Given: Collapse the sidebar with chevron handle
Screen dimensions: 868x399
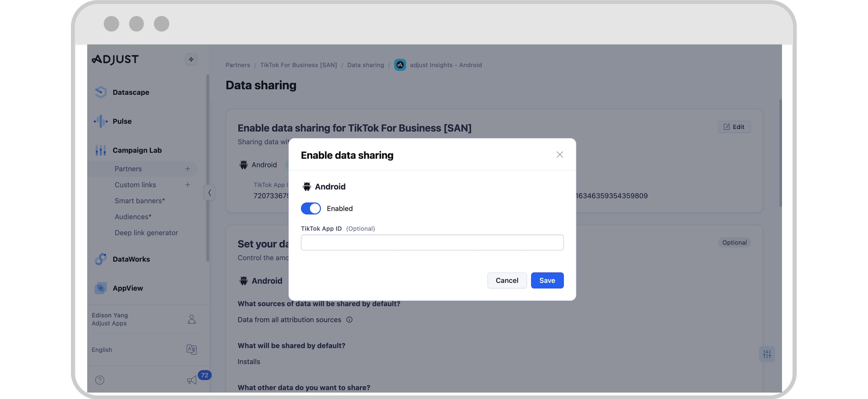Looking at the screenshot, I should pyautogui.click(x=209, y=193).
